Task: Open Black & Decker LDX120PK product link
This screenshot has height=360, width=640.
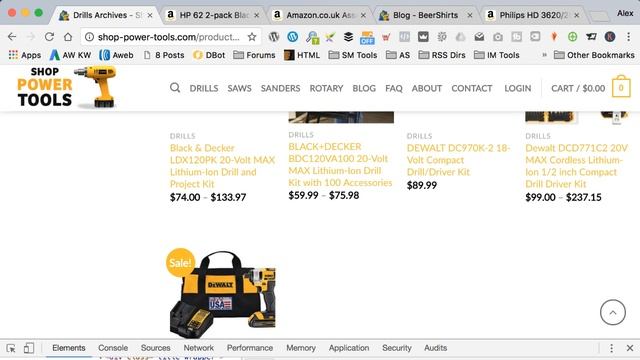Action: (222, 166)
